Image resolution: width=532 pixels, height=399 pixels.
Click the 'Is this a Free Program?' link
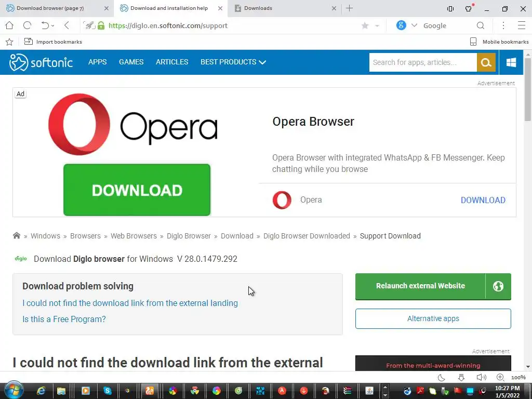(64, 320)
